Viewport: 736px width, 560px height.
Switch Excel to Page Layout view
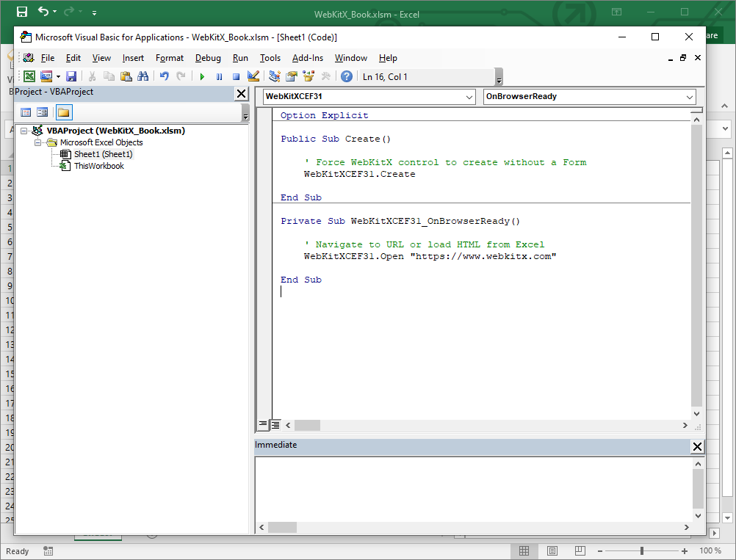(552, 550)
